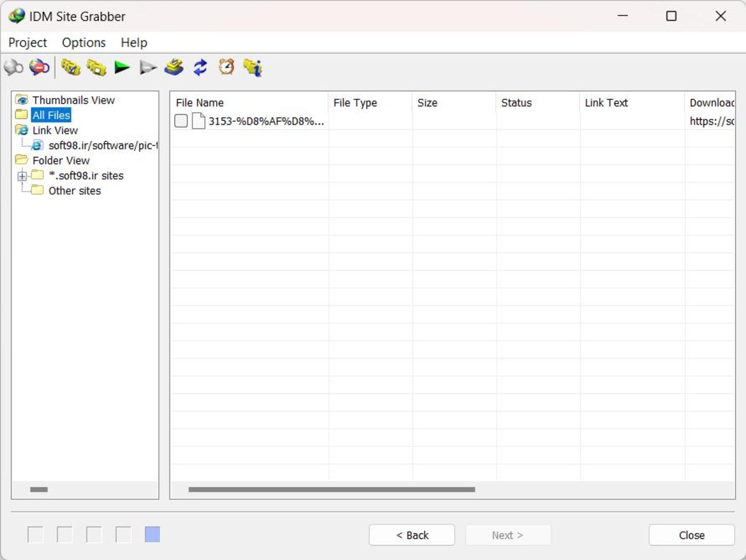Tick the checkbox for file 3153-%D8%AF
Screen dimensions: 746x560
click(x=181, y=121)
